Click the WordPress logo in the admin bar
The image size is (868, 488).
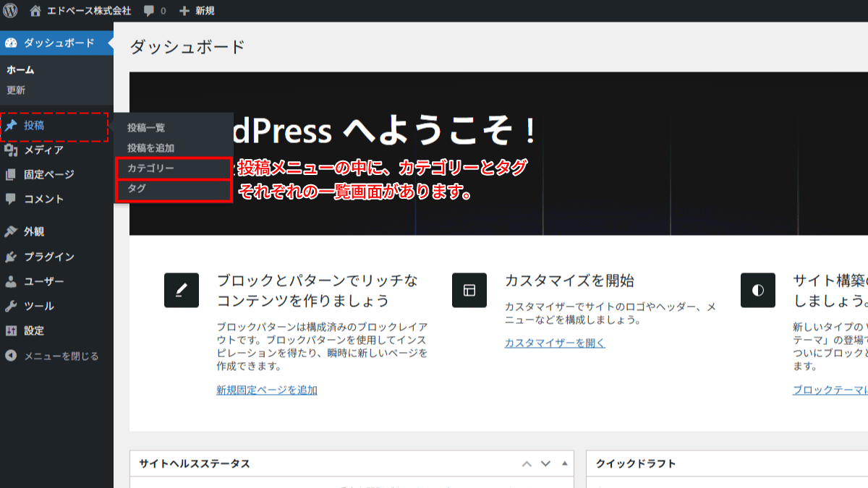(10, 10)
